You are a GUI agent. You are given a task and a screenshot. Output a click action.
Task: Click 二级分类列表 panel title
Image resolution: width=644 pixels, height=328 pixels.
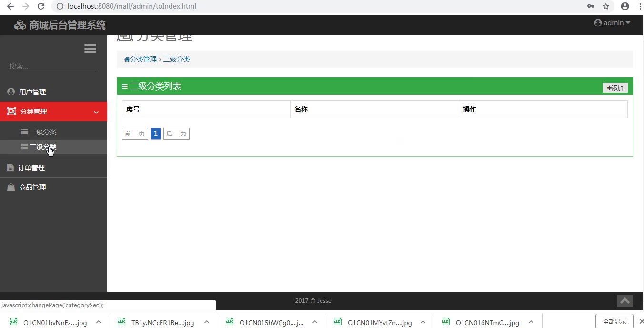[x=155, y=86]
